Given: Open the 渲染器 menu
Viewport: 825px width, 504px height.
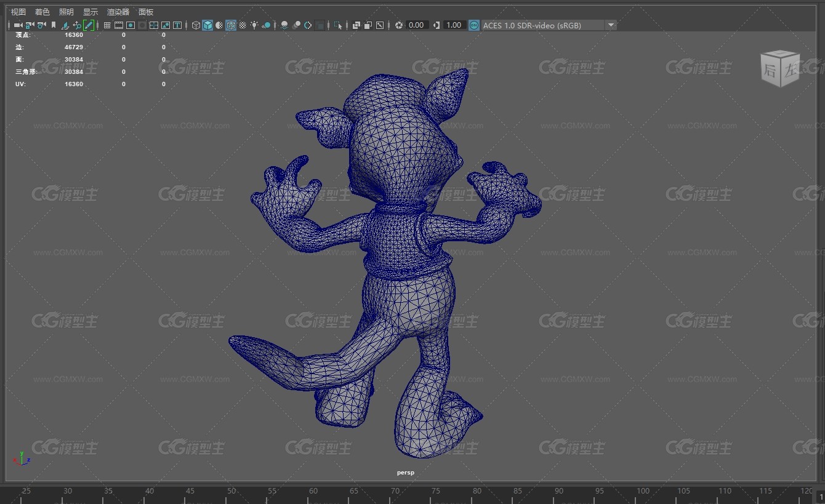Looking at the screenshot, I should [x=118, y=12].
